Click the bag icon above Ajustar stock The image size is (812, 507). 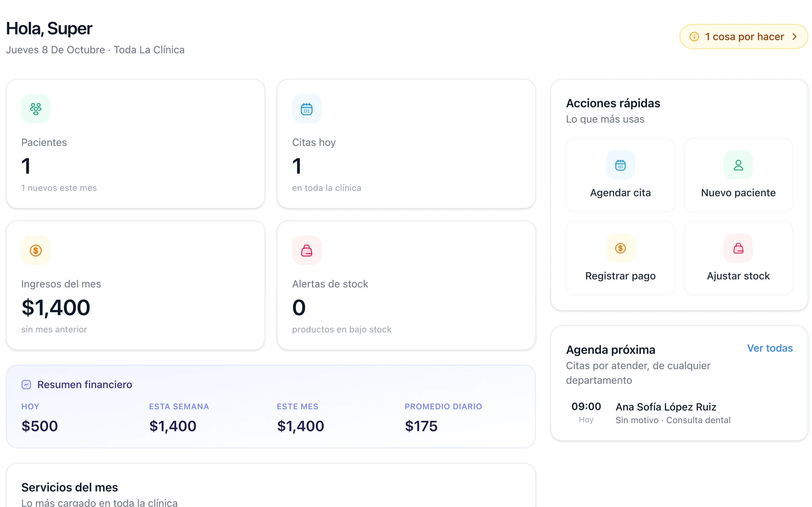pyautogui.click(x=738, y=248)
